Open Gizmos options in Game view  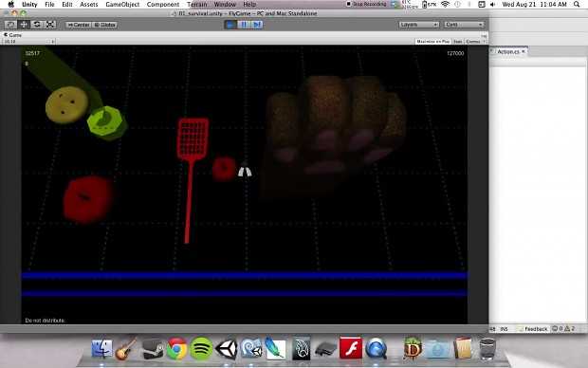[474, 42]
